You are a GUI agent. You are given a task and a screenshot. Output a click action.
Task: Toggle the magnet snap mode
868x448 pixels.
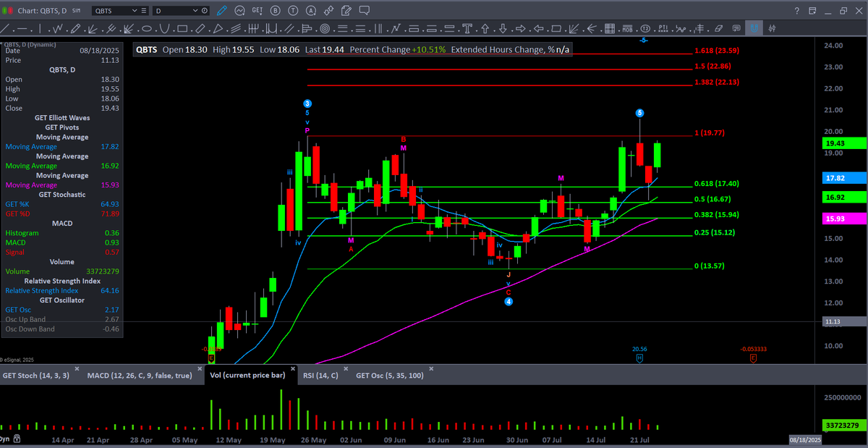point(754,28)
